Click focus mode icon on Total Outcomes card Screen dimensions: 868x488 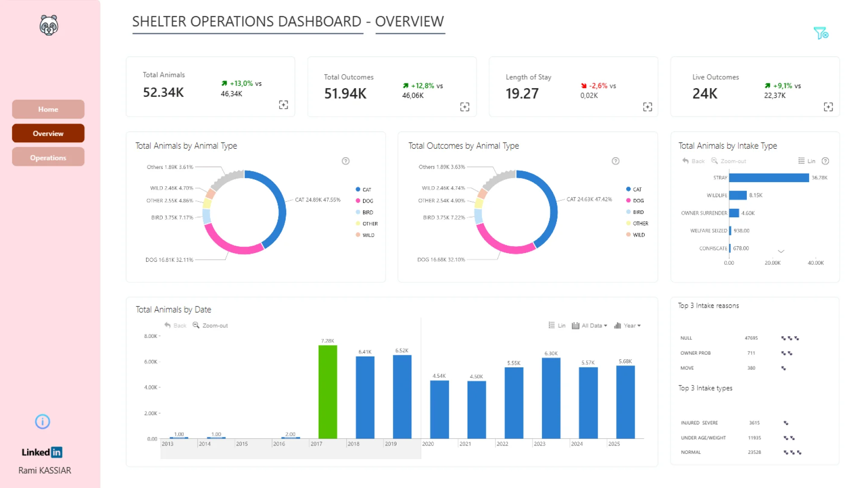(465, 107)
